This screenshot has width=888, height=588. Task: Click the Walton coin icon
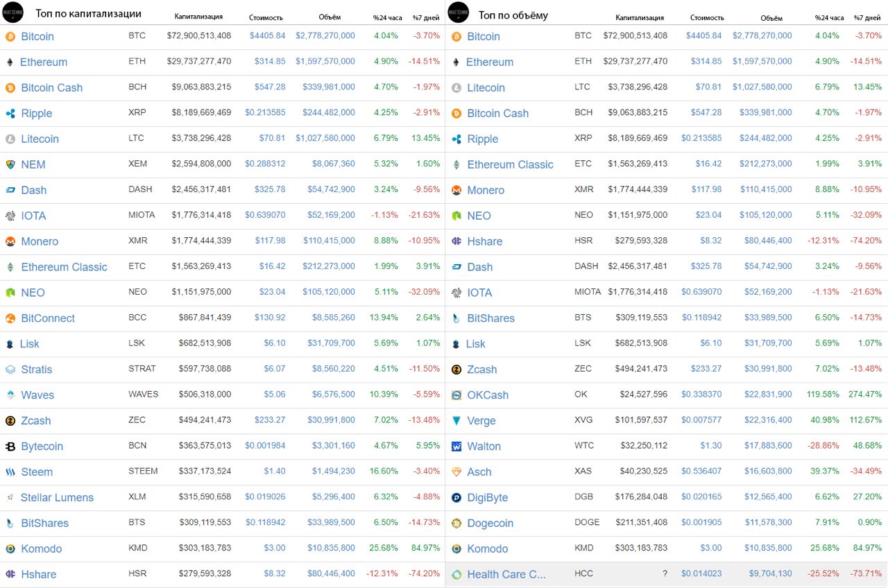(x=456, y=447)
